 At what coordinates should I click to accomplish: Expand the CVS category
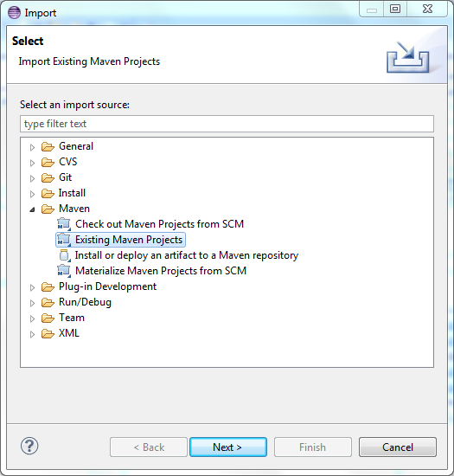32,163
